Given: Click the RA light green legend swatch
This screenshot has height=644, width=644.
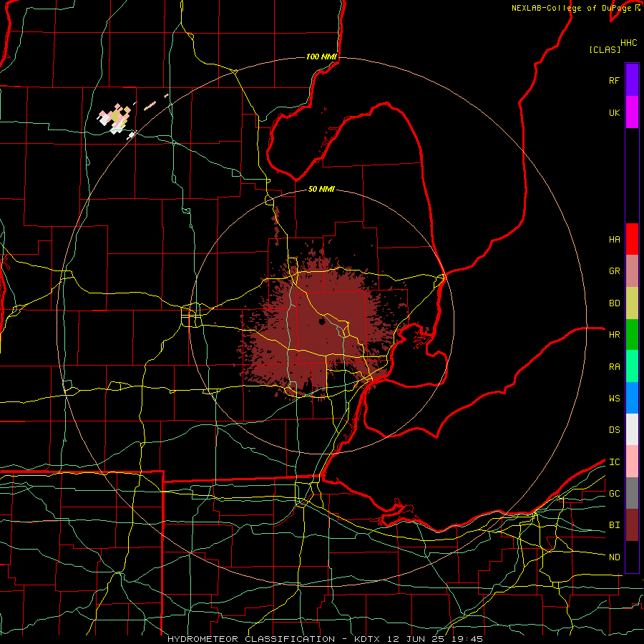Looking at the screenshot, I should [632, 366].
